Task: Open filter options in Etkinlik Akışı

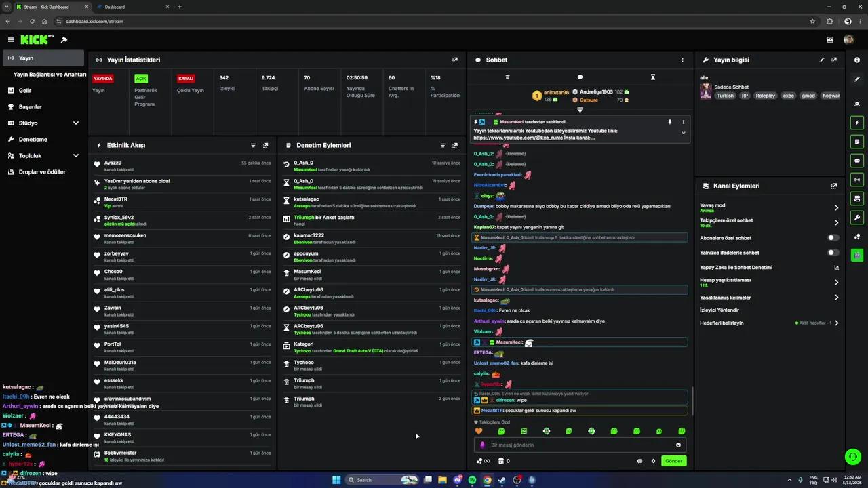Action: (x=254, y=145)
